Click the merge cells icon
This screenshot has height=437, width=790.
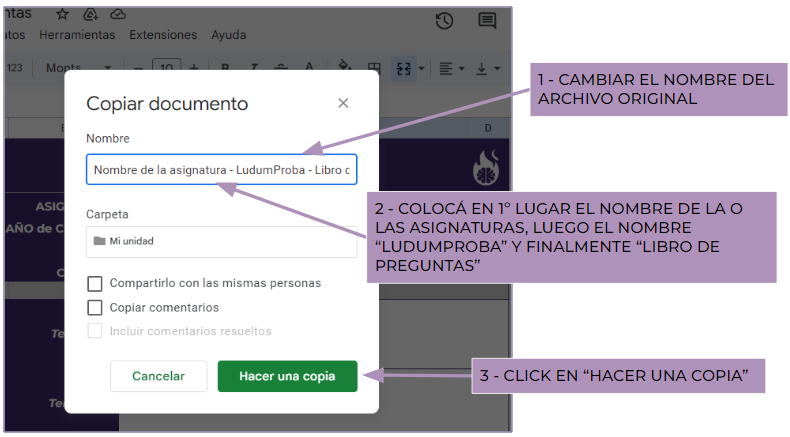click(404, 69)
